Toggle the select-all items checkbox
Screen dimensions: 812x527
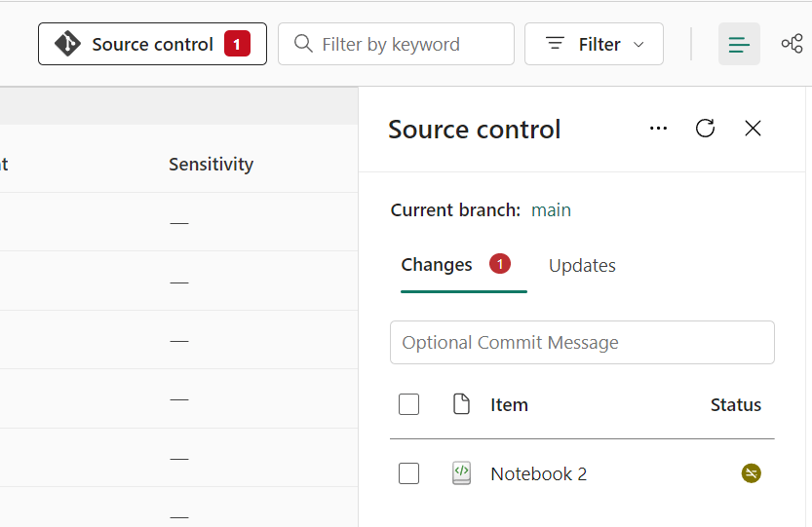tap(409, 404)
